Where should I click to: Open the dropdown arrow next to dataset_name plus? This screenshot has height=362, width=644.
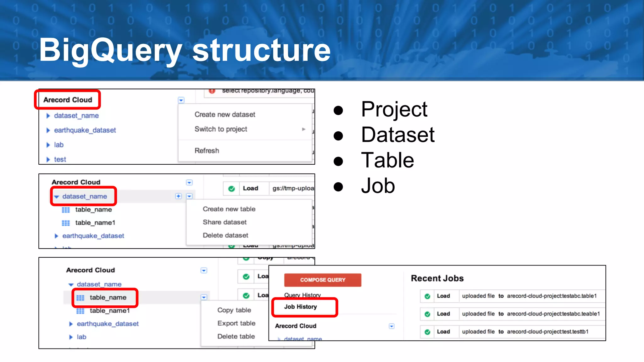click(x=189, y=196)
